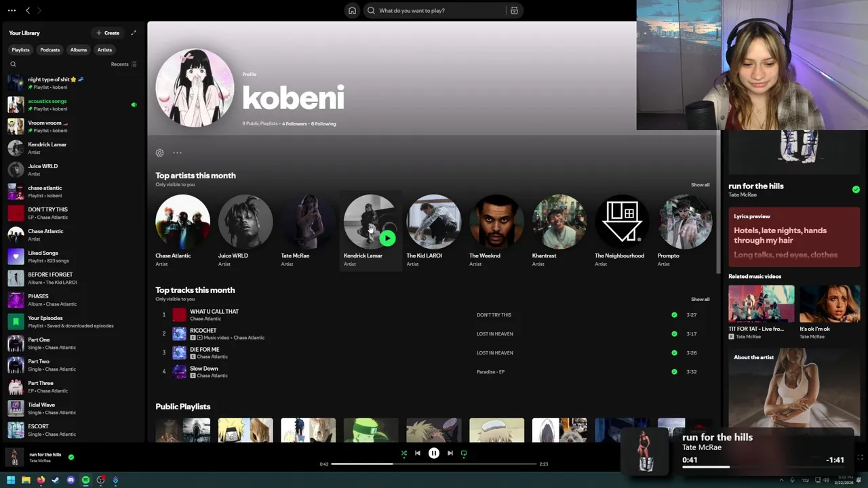Open the Tate McRae artist card
Image resolution: width=868 pixels, height=488 pixels.
pos(308,230)
